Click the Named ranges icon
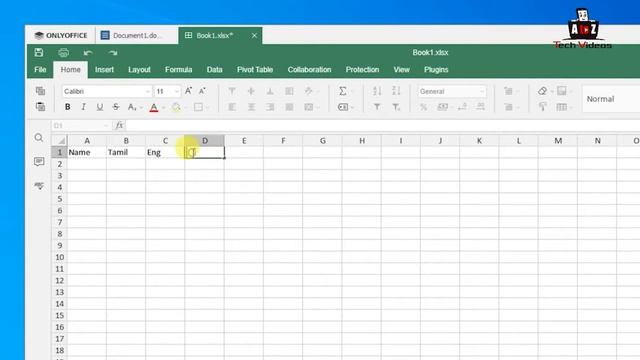Screen dimensions: 640x360 point(343,107)
